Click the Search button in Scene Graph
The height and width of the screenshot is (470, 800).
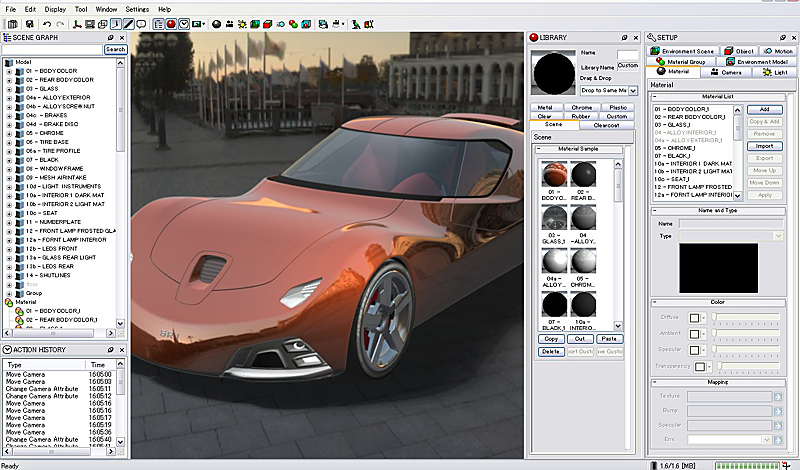tap(116, 49)
